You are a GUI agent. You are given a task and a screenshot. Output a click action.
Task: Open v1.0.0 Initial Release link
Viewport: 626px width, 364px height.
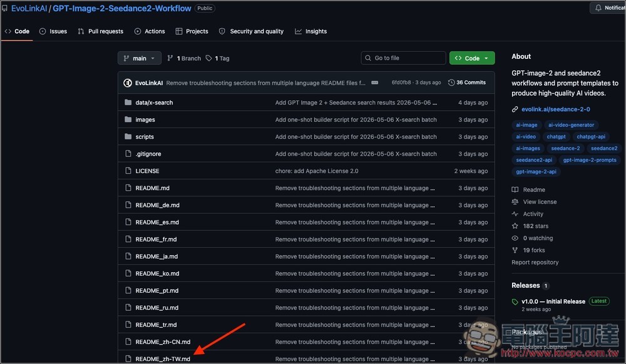point(553,301)
